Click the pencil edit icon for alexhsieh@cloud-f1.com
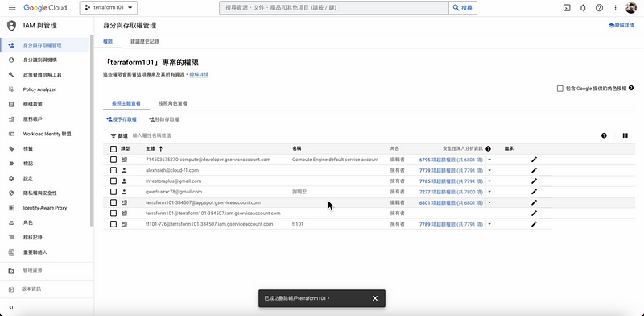Image resolution: width=644 pixels, height=316 pixels. [x=534, y=170]
